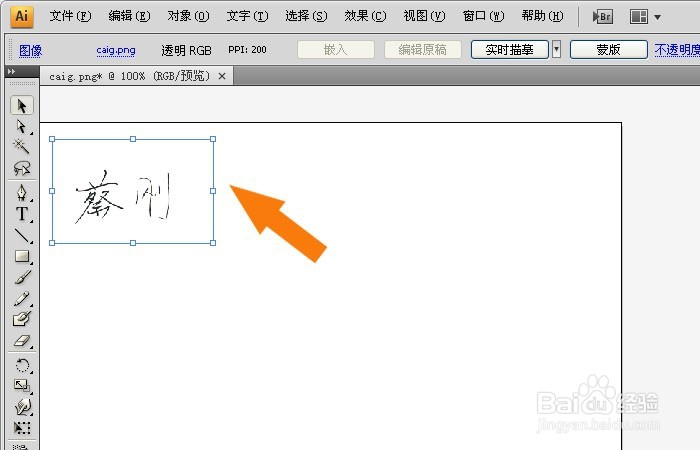This screenshot has height=450, width=700.
Task: Click the right-middle bounding box handle
Action: [213, 191]
